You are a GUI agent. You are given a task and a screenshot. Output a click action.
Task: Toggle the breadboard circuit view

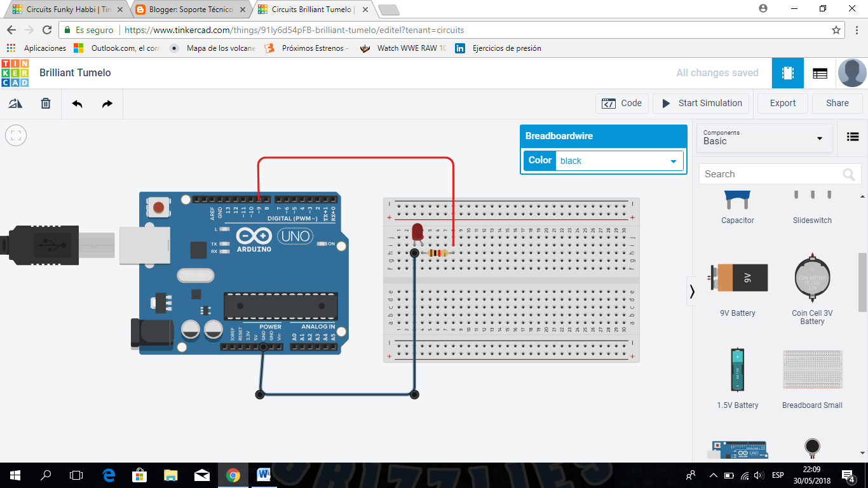click(787, 72)
